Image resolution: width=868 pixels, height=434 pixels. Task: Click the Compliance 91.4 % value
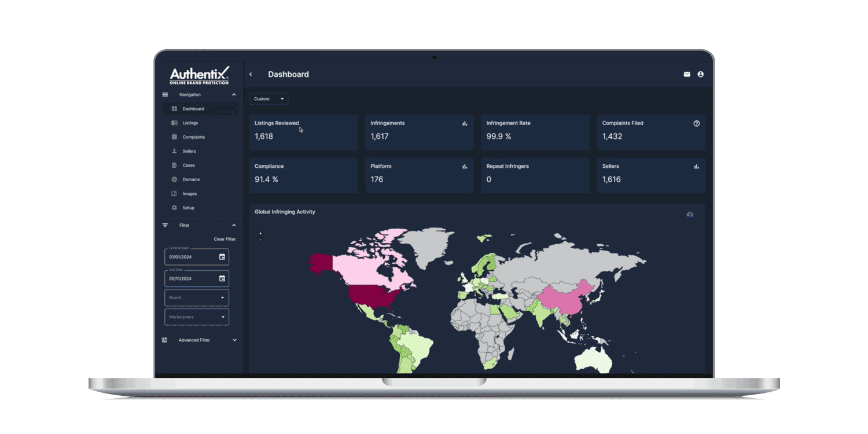(266, 179)
